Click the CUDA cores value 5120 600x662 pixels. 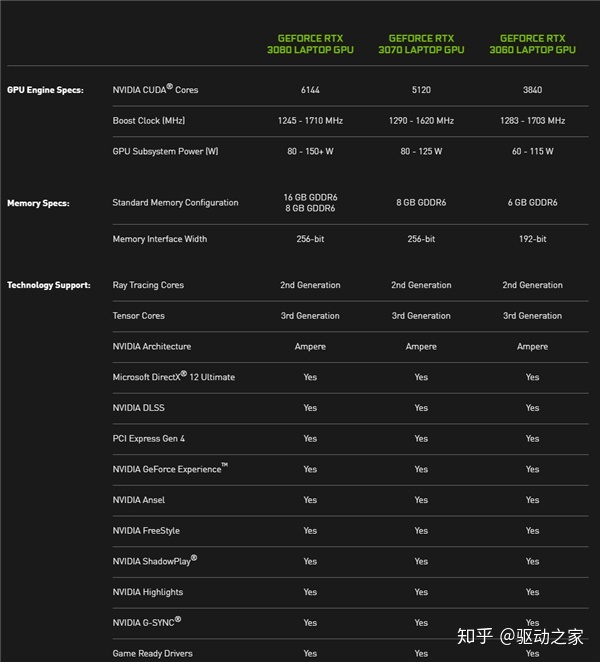(x=421, y=90)
